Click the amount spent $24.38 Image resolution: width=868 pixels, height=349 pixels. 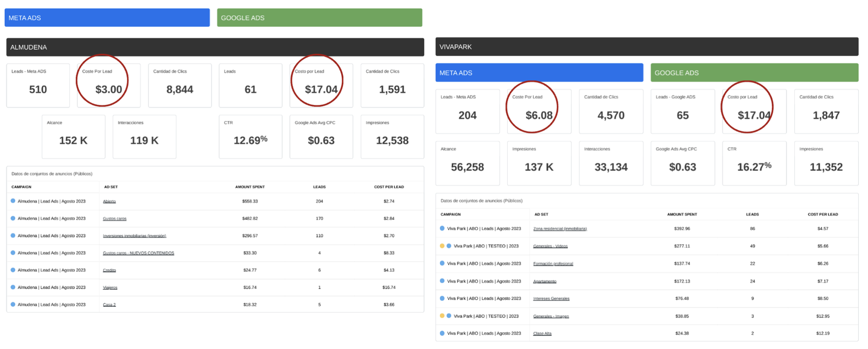coord(682,334)
